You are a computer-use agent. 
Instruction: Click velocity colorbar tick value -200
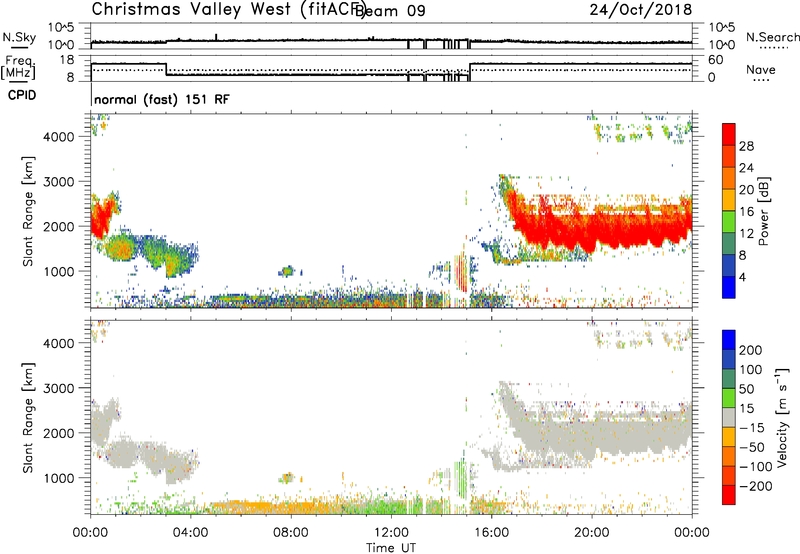coord(755,486)
